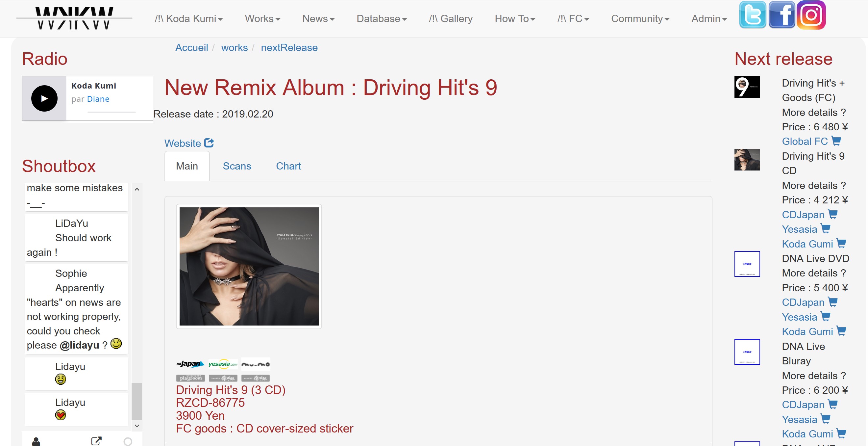Image resolution: width=868 pixels, height=446 pixels.
Task: Switch to the Scans tab
Action: 237,166
